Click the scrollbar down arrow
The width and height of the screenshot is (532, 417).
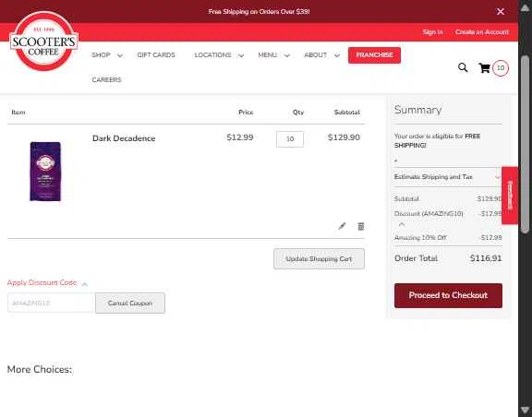tap(525, 410)
